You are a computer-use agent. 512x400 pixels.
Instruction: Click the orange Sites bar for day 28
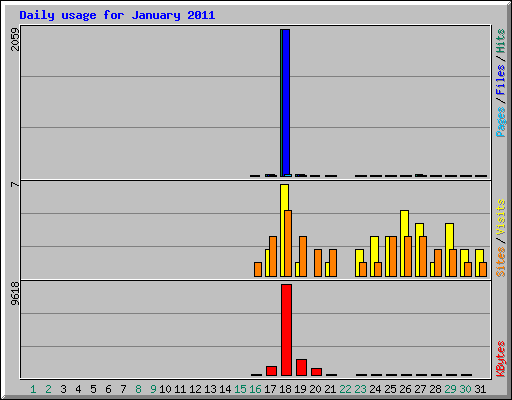pyautogui.click(x=438, y=263)
